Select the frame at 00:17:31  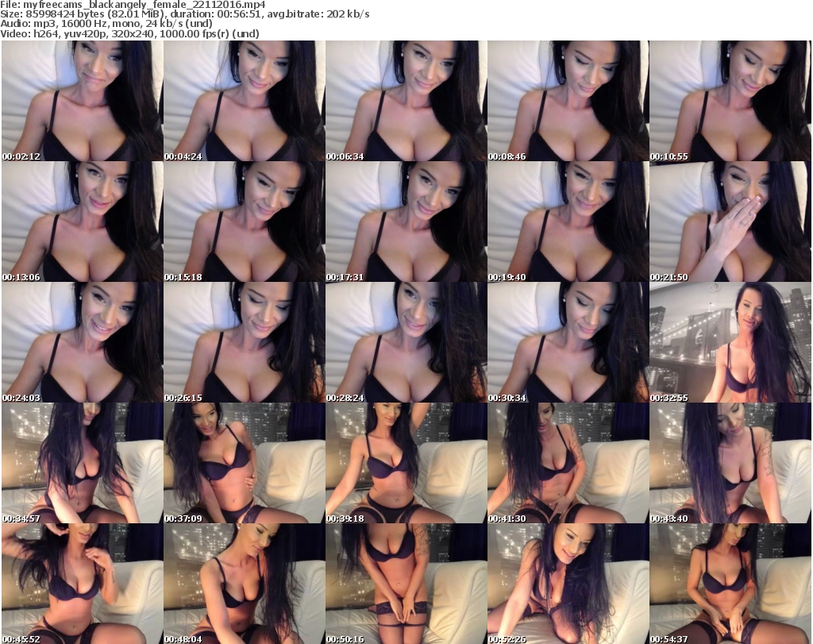coord(406,222)
